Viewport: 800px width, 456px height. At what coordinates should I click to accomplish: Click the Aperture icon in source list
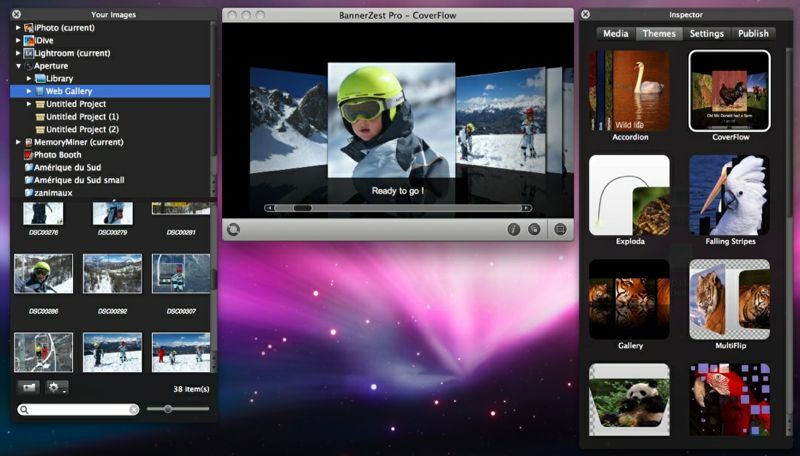coord(29,66)
